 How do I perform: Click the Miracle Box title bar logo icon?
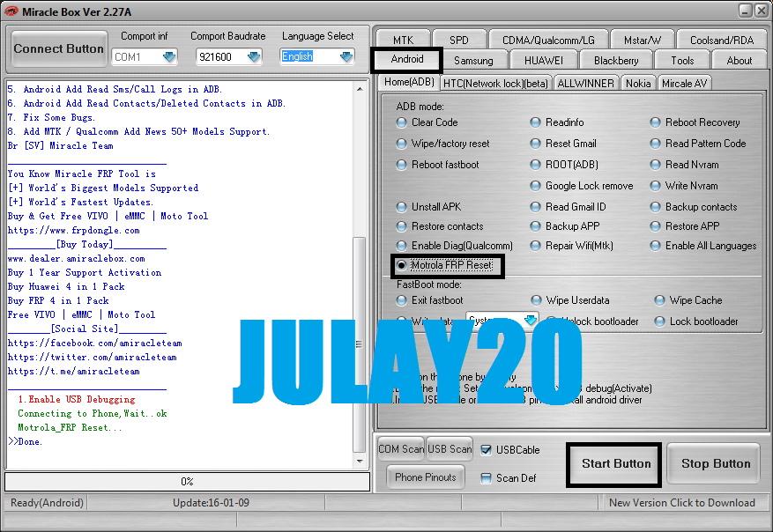11,11
